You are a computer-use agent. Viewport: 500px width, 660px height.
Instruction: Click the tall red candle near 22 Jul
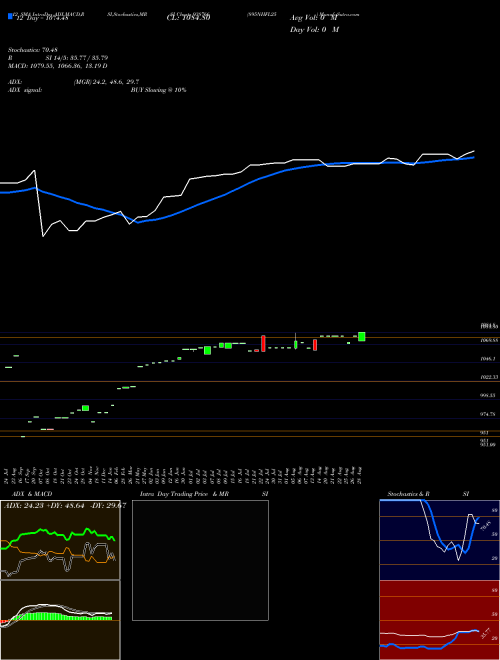[x=263, y=343]
